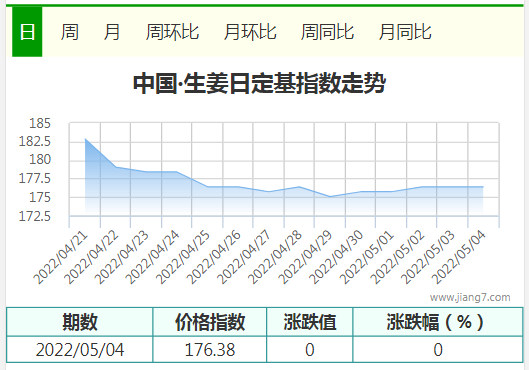Click the 175 y-axis value

tap(40, 197)
